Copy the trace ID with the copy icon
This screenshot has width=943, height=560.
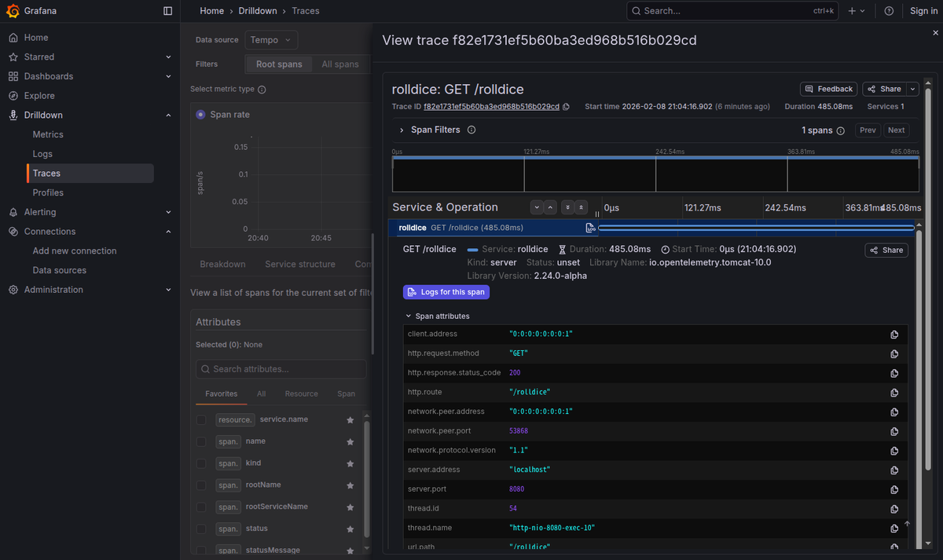tap(566, 107)
